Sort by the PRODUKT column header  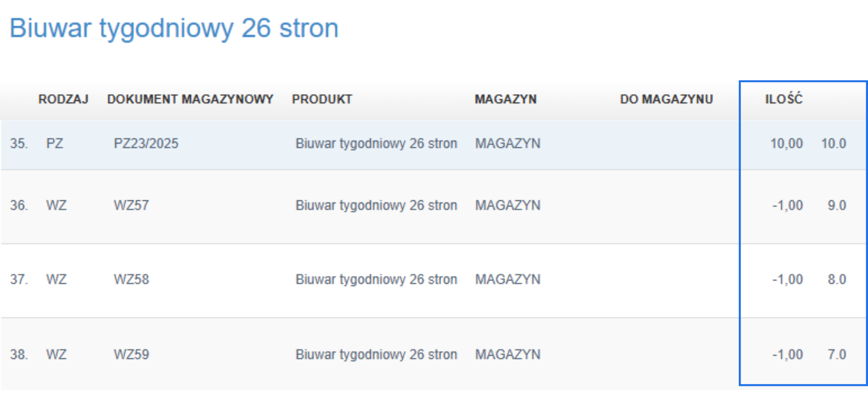322,99
